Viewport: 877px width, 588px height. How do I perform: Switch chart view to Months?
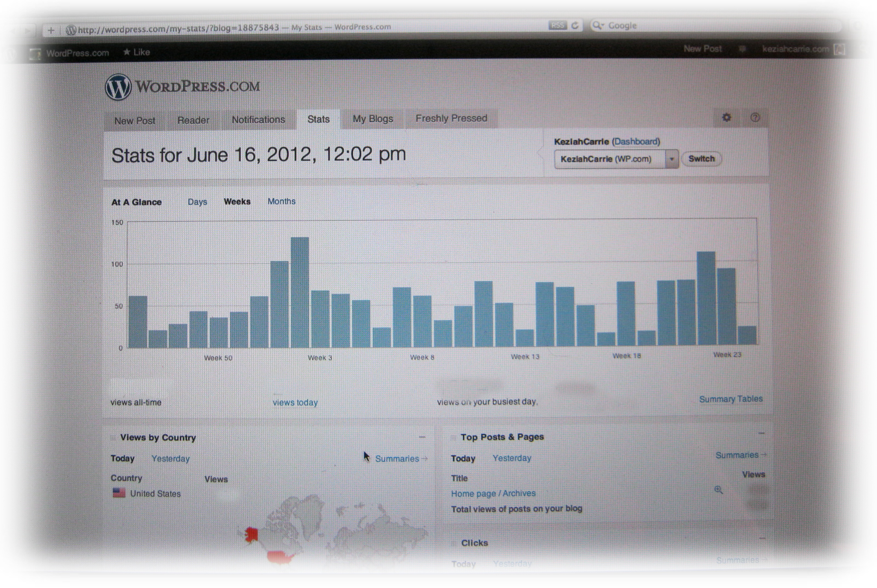pyautogui.click(x=281, y=201)
